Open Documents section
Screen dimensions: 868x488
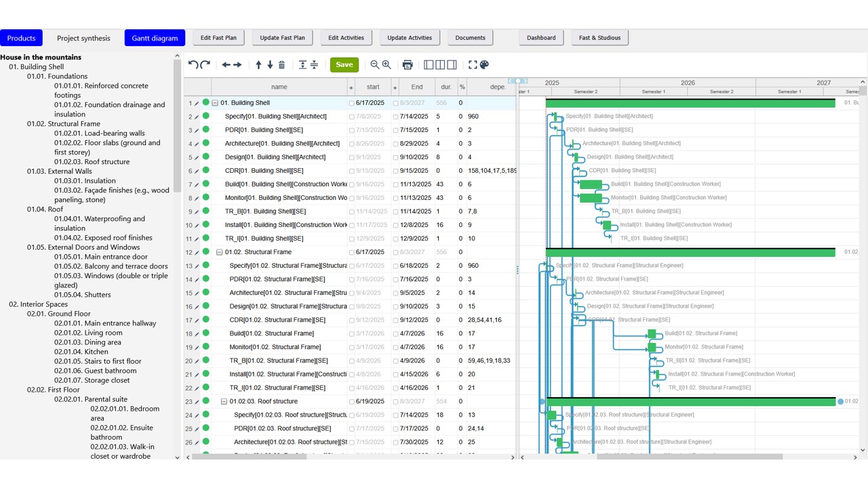tap(470, 38)
